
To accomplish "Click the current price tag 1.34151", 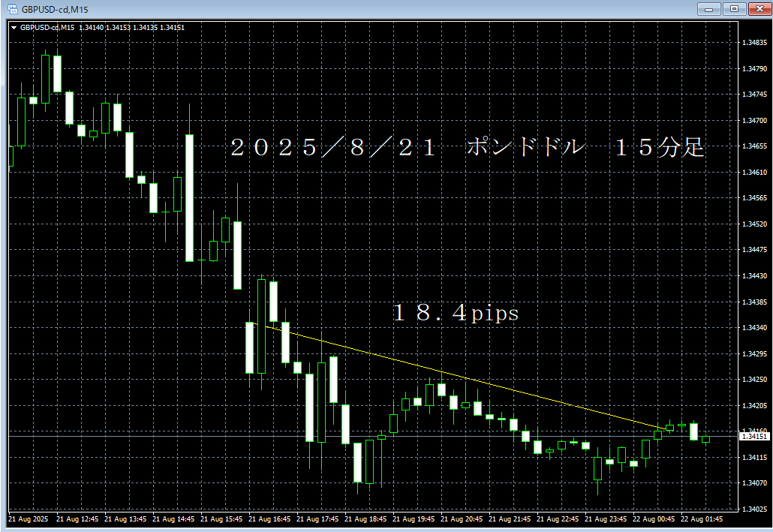I will (x=755, y=437).
